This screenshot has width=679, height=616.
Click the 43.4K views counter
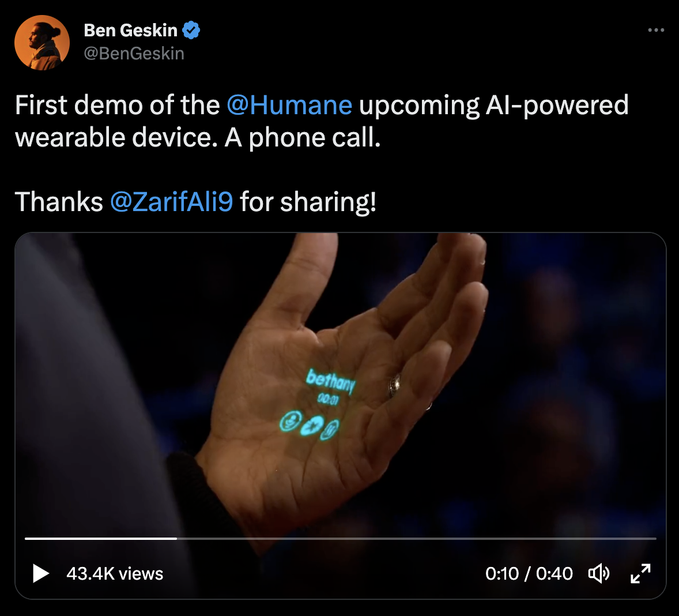coord(115,573)
